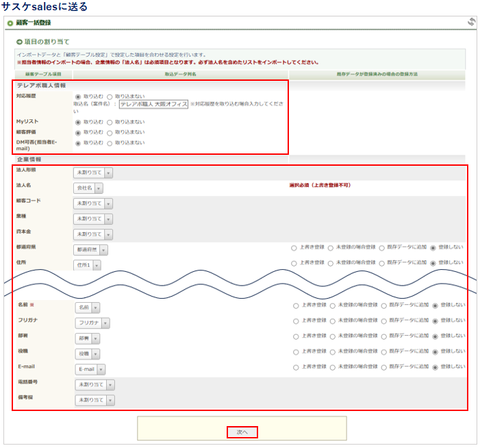Open the 法人形態 dropdown
This screenshot has height=448, width=480.
tap(93, 173)
